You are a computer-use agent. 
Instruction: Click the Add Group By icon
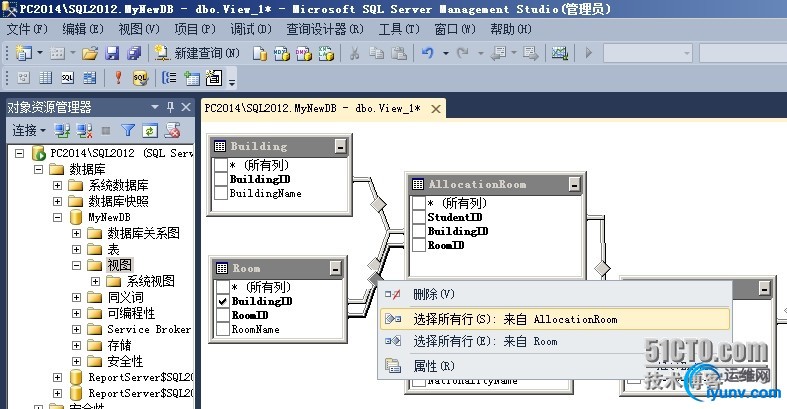(x=169, y=78)
